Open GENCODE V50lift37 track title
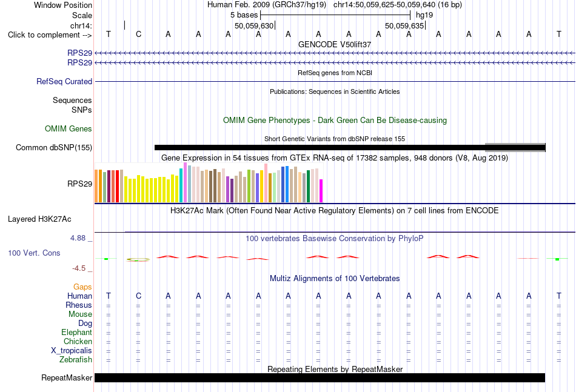This screenshot has height=392, width=576. (335, 44)
